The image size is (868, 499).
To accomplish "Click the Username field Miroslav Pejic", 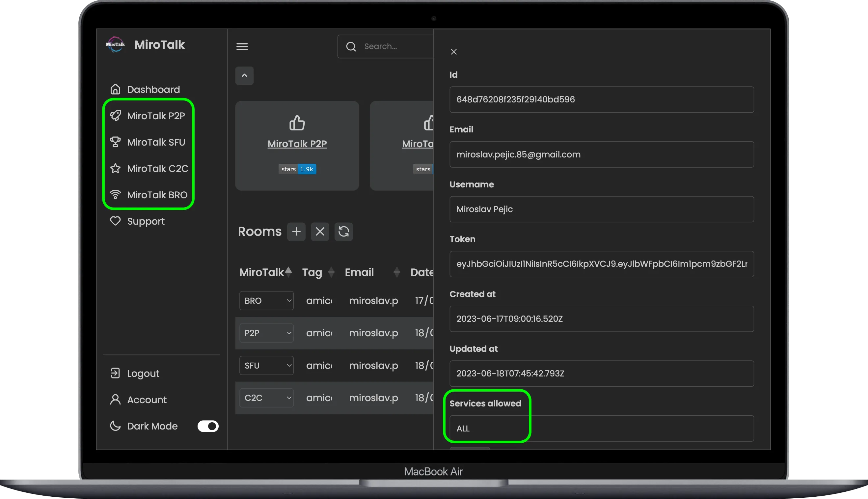I will click(x=602, y=209).
